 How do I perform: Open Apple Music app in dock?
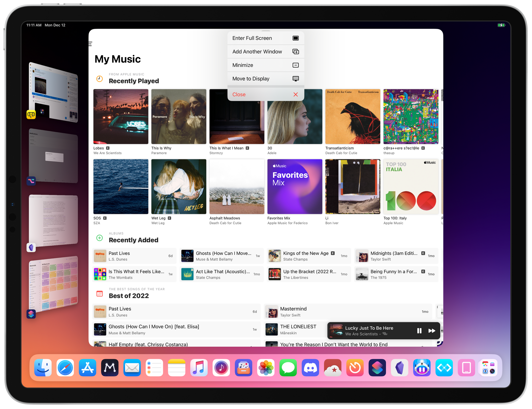[199, 367]
